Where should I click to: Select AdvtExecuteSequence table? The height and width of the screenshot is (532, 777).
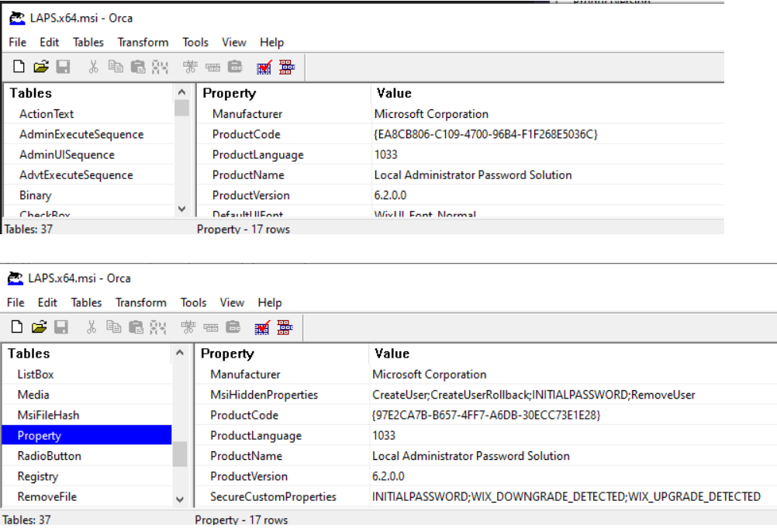(x=76, y=174)
